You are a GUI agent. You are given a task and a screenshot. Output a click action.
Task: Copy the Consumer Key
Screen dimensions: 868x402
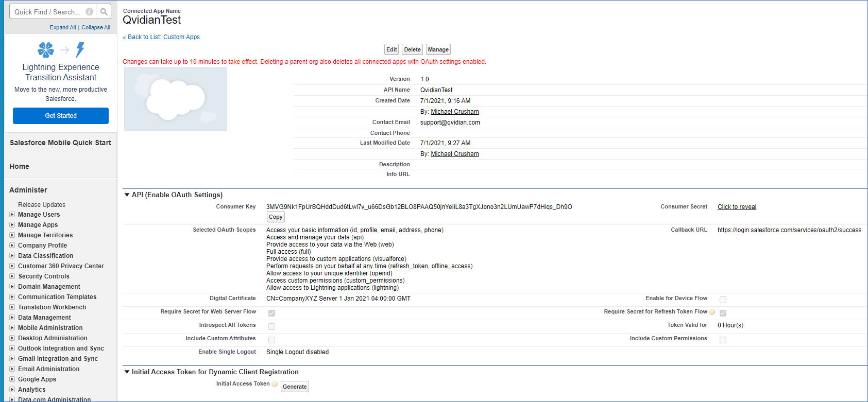[x=276, y=217]
